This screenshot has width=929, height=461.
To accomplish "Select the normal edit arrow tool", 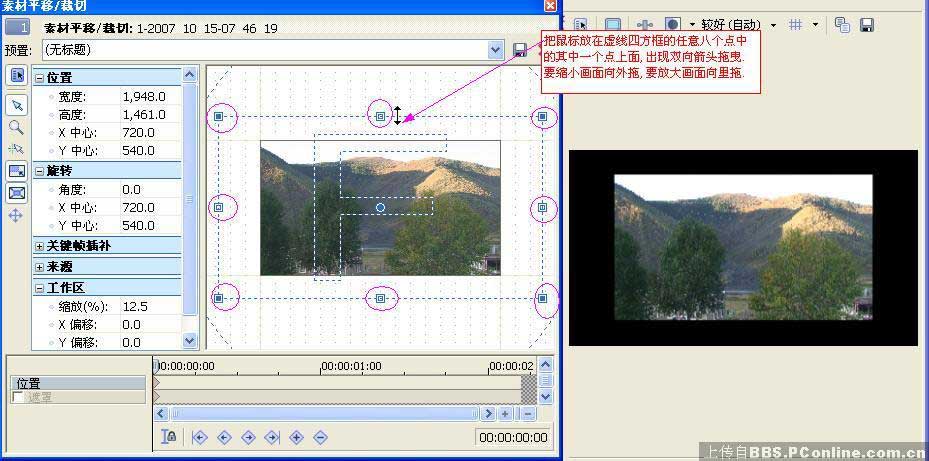I will [17, 105].
